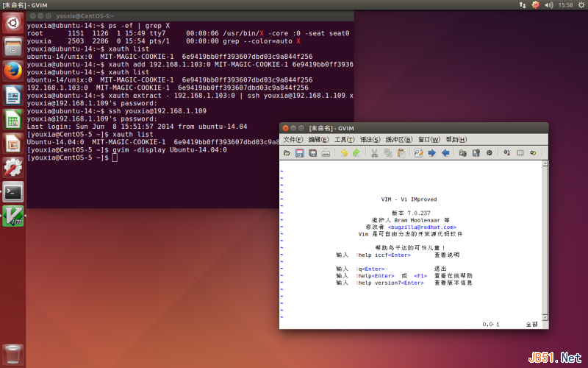Launch LibreOffice Writer from the launcher
The height and width of the screenshot is (368, 588).
click(x=13, y=95)
